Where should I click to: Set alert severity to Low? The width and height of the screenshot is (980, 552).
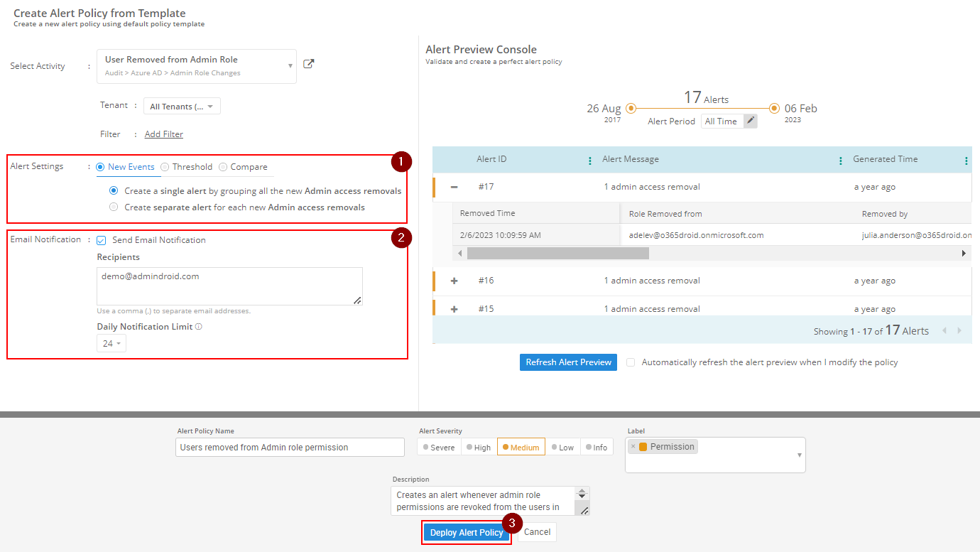pyautogui.click(x=562, y=448)
